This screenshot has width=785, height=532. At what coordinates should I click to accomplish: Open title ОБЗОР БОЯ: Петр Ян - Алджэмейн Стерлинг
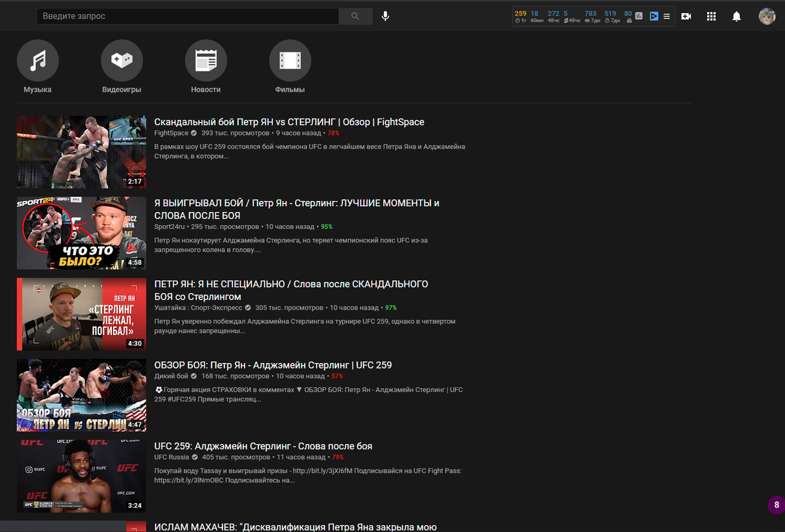tap(273, 365)
